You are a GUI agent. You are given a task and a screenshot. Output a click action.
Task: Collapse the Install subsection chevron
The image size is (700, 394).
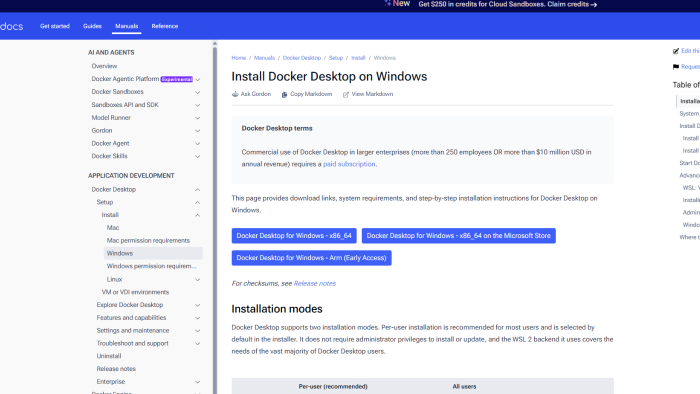pyautogui.click(x=197, y=216)
